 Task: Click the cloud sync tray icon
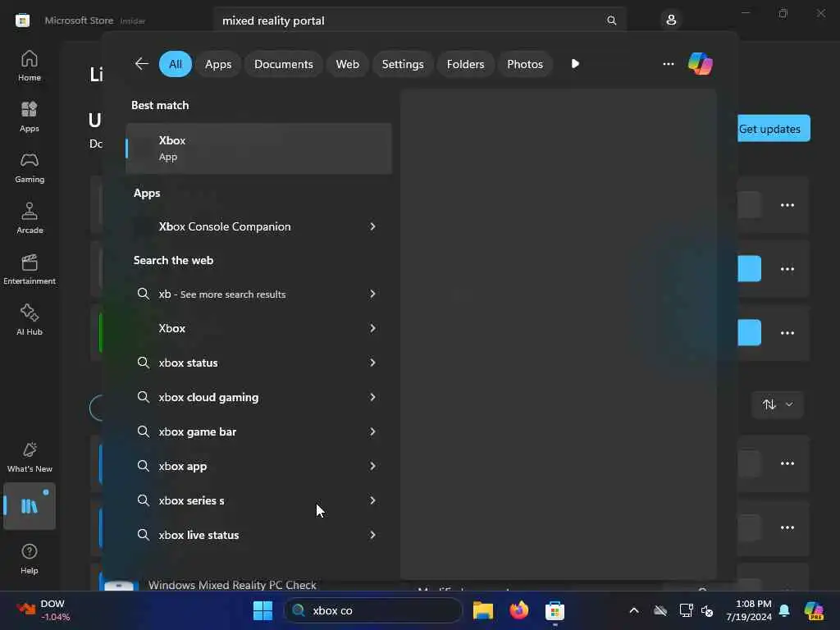coord(660,610)
